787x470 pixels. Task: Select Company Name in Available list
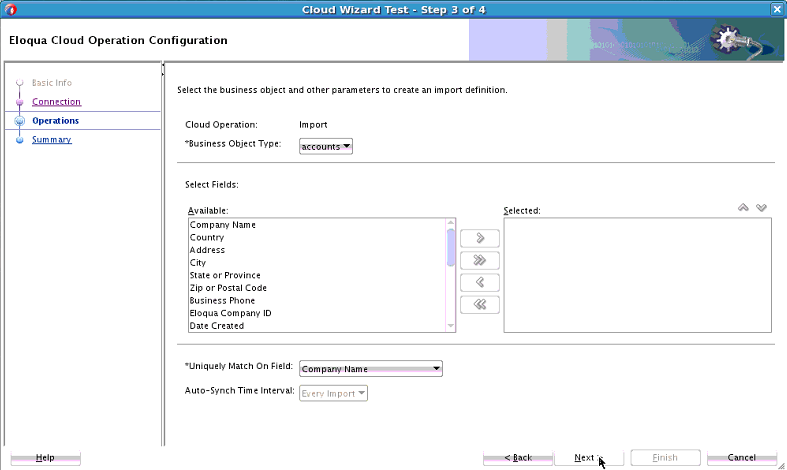point(317,225)
